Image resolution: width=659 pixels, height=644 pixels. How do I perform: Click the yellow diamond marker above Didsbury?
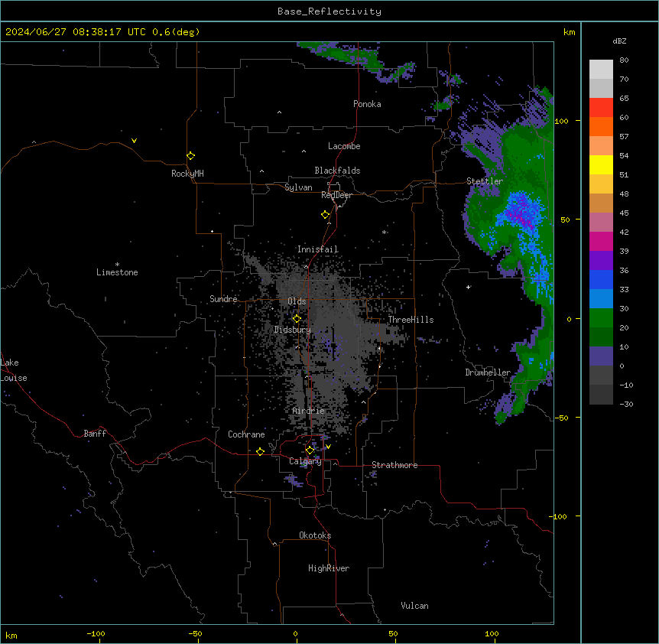pos(297,319)
